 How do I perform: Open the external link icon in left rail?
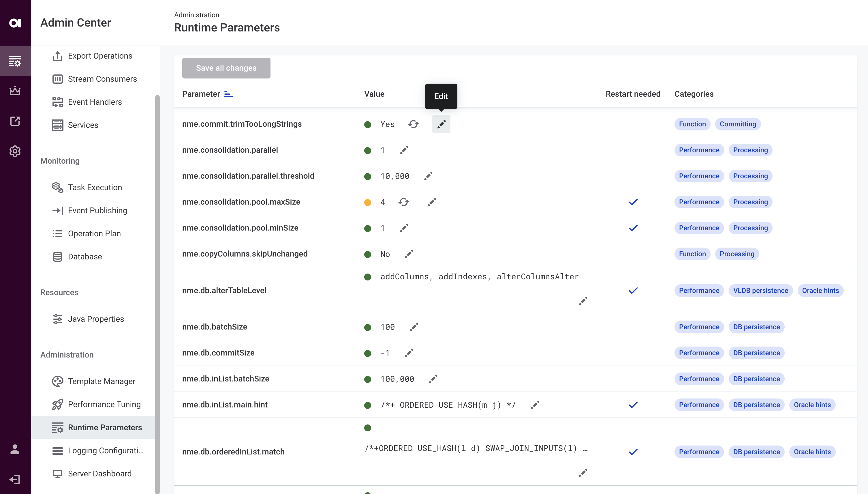coord(15,121)
